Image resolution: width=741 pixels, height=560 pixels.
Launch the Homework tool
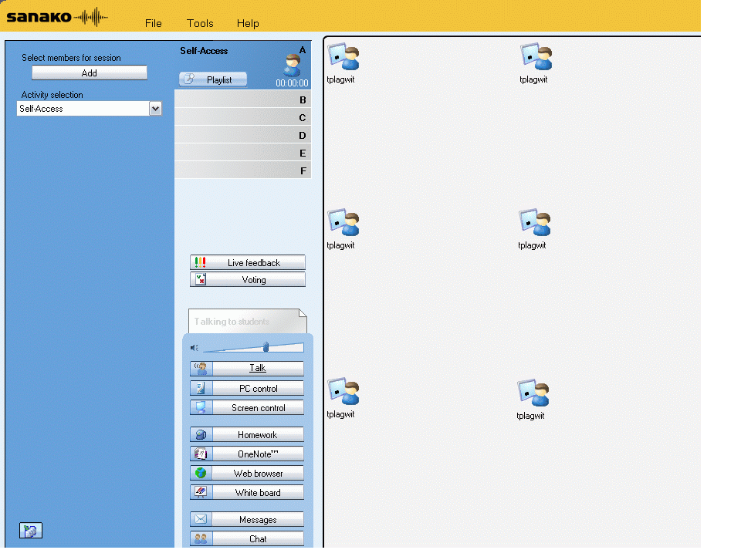[247, 435]
